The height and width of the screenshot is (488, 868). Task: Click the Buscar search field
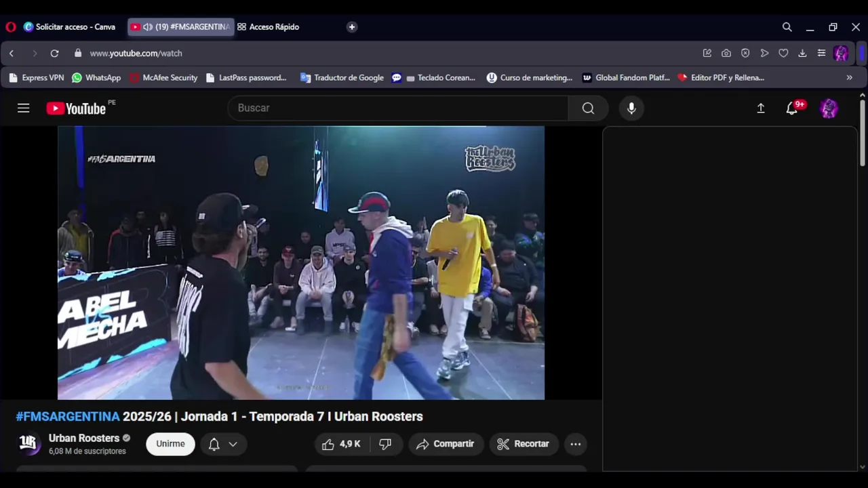tap(398, 108)
